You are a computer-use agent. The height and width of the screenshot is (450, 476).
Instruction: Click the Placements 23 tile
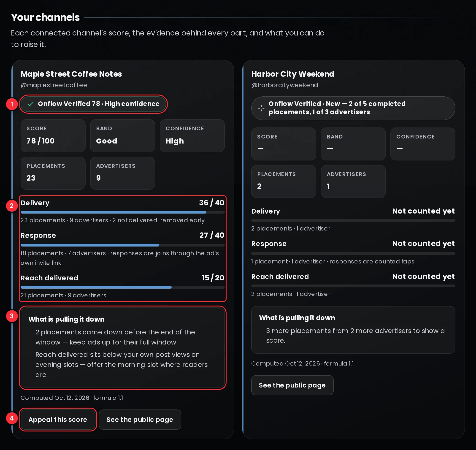click(x=53, y=173)
